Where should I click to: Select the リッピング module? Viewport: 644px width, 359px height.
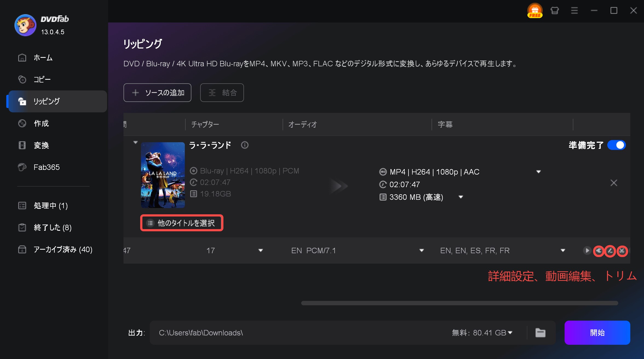point(58,101)
